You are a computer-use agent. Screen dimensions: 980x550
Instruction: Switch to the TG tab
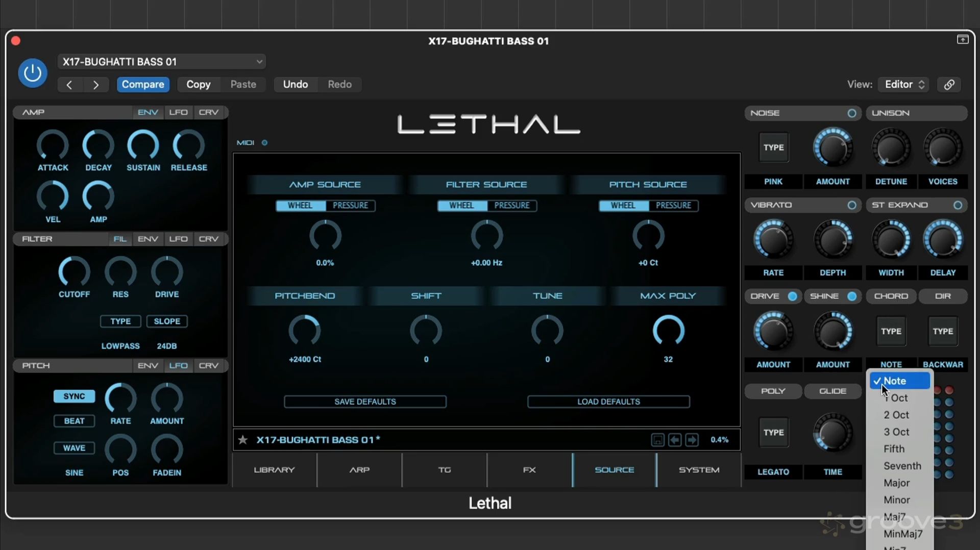(445, 470)
